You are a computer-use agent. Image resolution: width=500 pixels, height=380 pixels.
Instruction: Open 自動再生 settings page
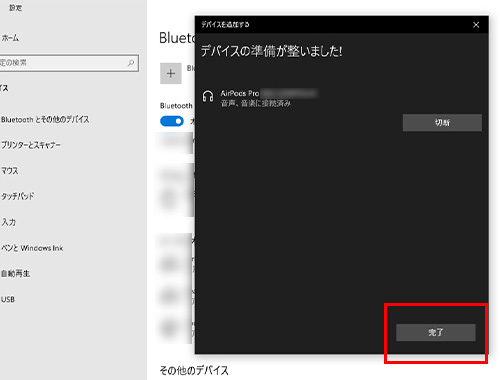tap(15, 273)
